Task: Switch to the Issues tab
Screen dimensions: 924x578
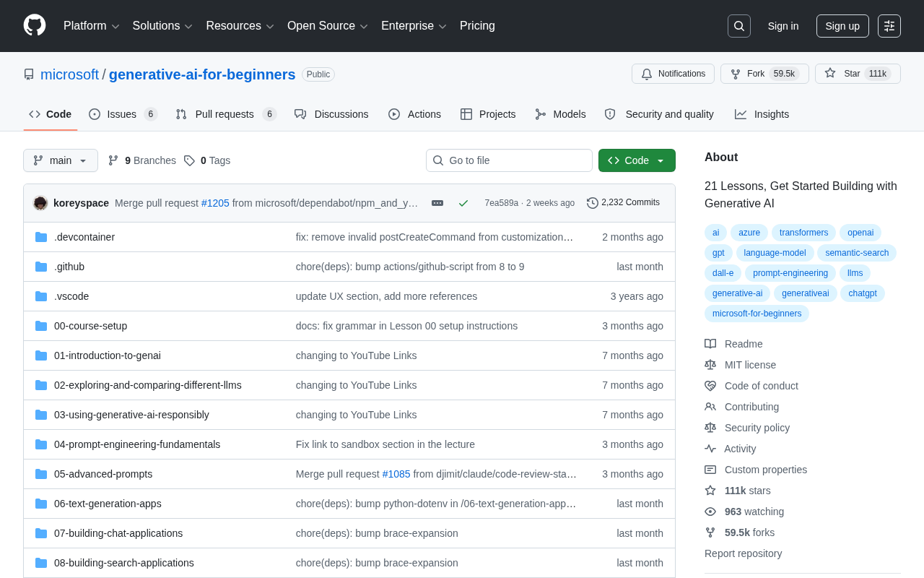Action: [123, 114]
